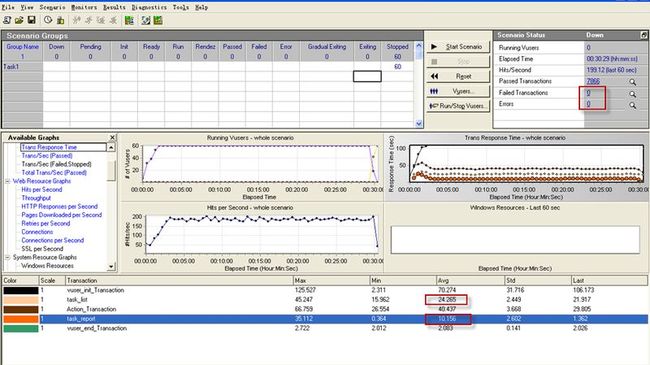Collapse the System Resource Graphs node
This screenshot has height=365, width=650.
7,258
